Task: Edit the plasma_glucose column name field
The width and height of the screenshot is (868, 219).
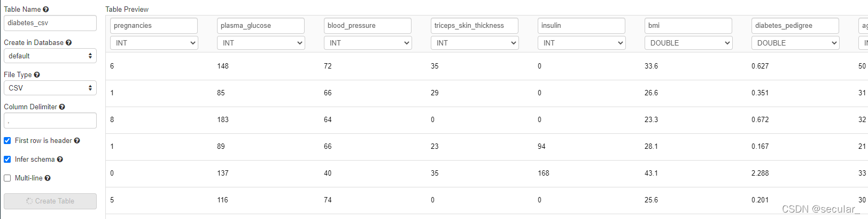Action: [x=261, y=26]
